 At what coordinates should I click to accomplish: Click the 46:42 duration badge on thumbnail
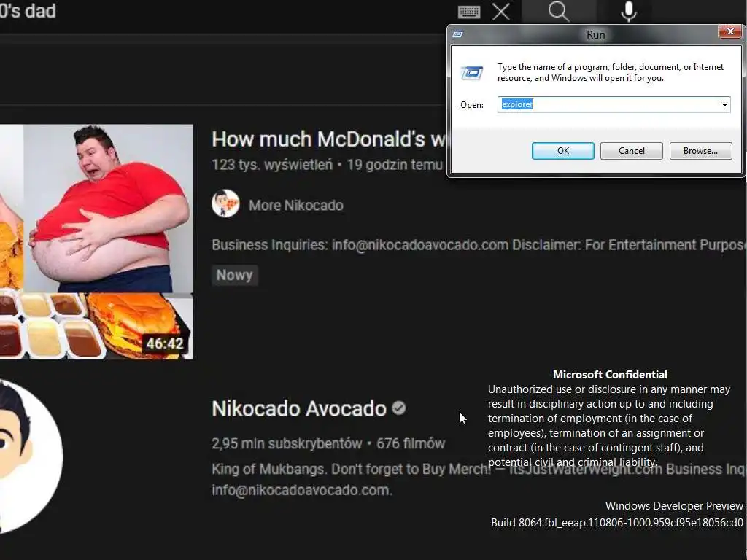coord(164,343)
